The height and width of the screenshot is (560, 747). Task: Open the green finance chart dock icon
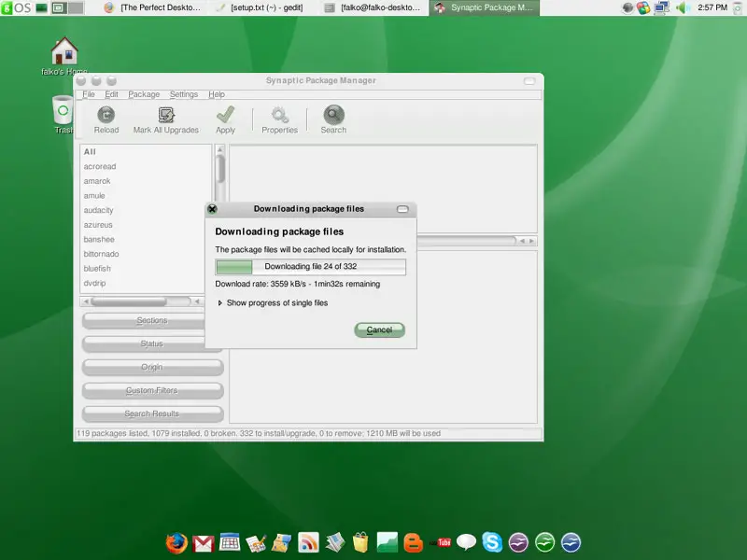point(387,542)
